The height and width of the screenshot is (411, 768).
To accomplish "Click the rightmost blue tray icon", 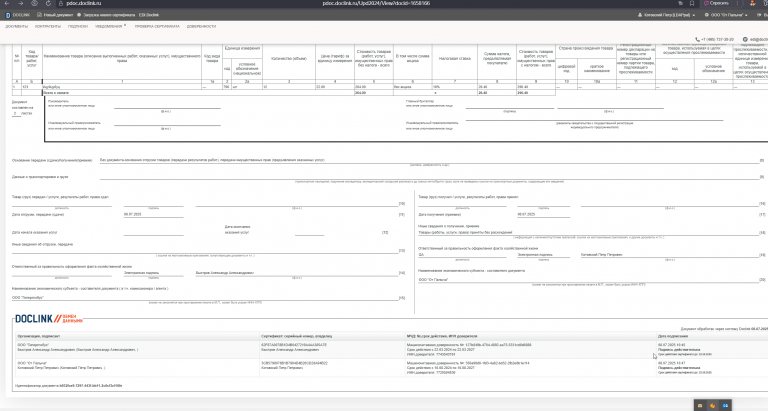I will (x=725, y=406).
